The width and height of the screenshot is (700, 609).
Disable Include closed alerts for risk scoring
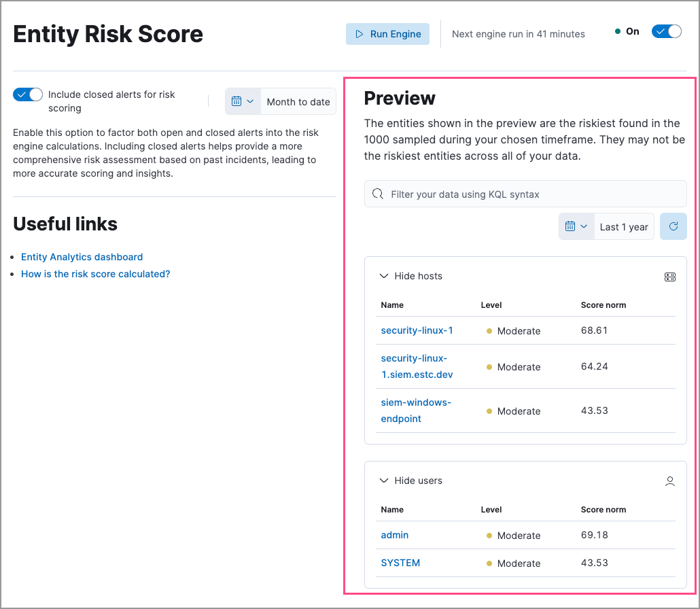click(x=27, y=94)
